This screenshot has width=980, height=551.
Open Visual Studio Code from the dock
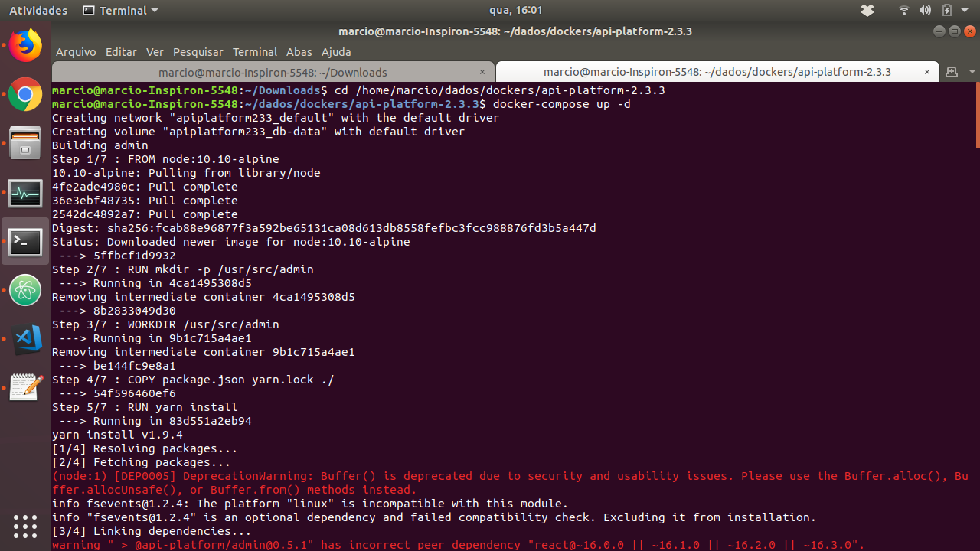(x=25, y=340)
